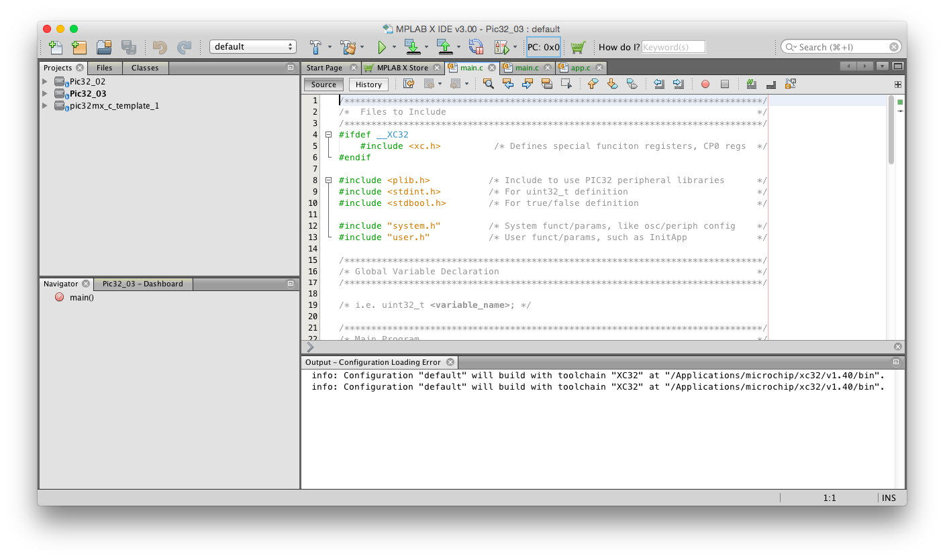Build the project with the hammer icon
The image size is (945, 560).
pos(316,47)
